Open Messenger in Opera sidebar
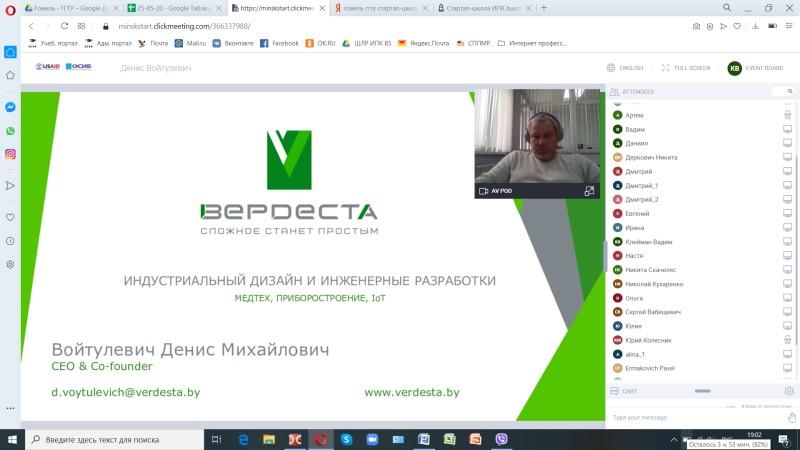The image size is (800, 450). point(10,107)
